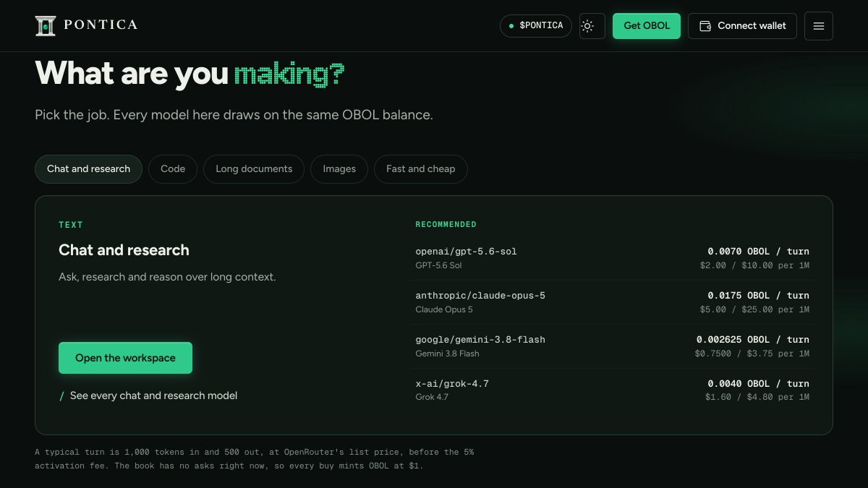Click the Pontica column logo icon
Image resolution: width=868 pixels, height=488 pixels.
tap(46, 25)
